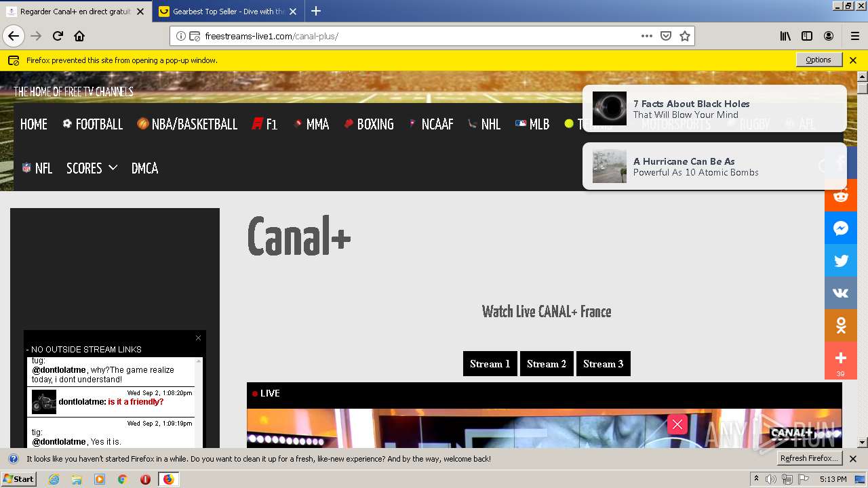
Task: Select Stream 3 button
Action: [604, 364]
